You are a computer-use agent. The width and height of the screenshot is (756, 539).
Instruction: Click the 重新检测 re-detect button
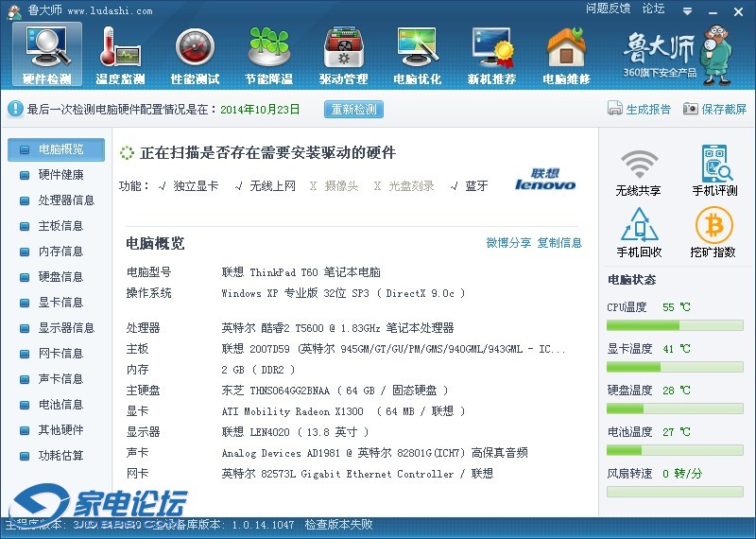click(x=353, y=110)
